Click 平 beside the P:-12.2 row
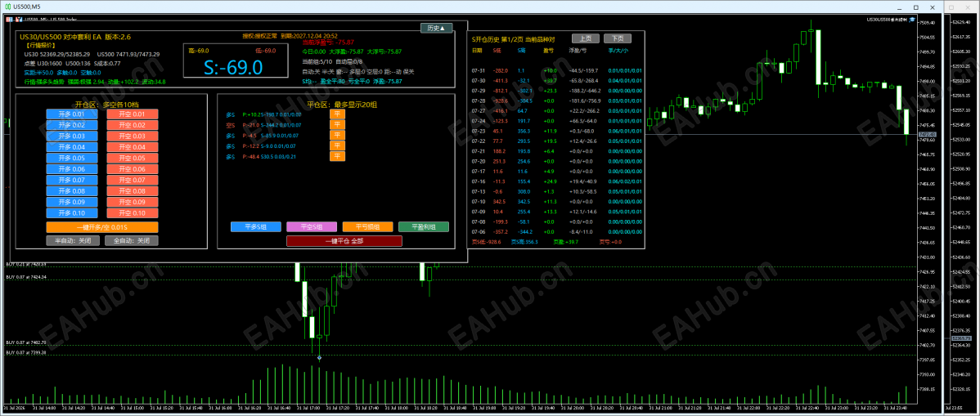Image resolution: width=980 pixels, height=416 pixels. [337, 146]
